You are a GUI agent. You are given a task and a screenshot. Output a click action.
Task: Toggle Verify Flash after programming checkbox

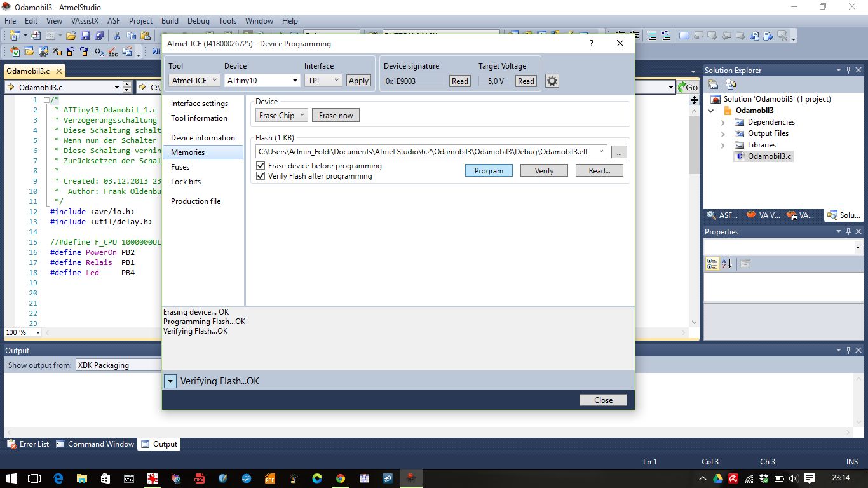[x=261, y=176]
